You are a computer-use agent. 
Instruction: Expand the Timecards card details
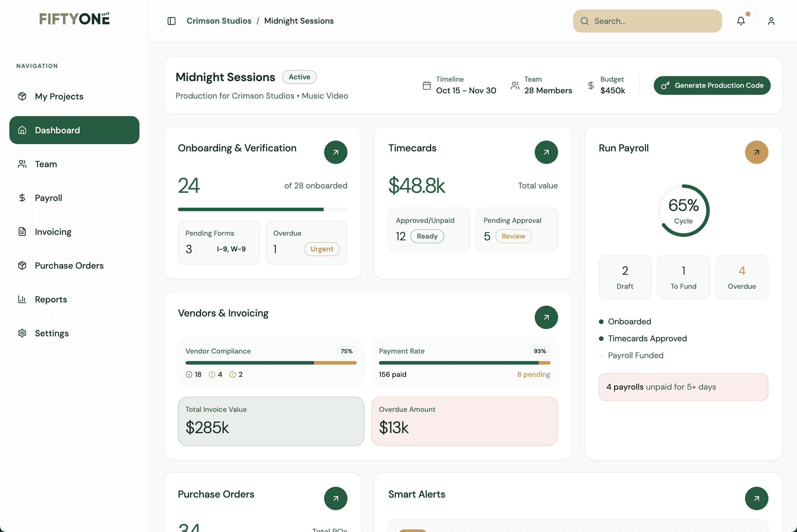[546, 152]
